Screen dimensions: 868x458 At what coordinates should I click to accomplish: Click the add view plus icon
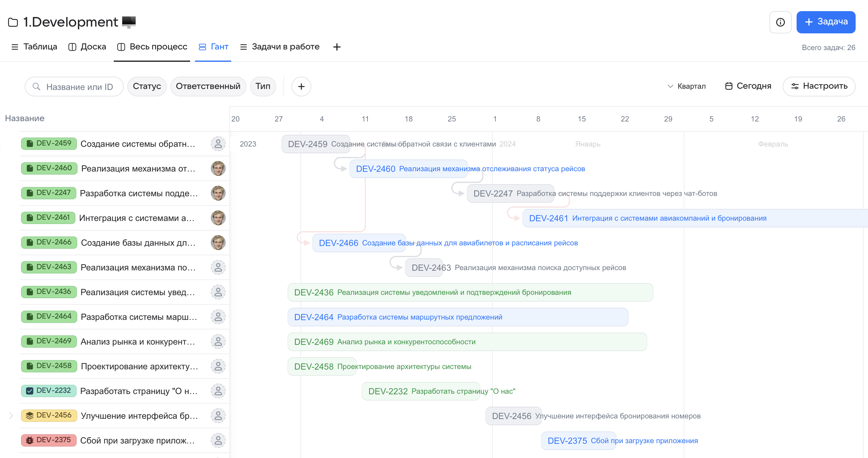337,47
